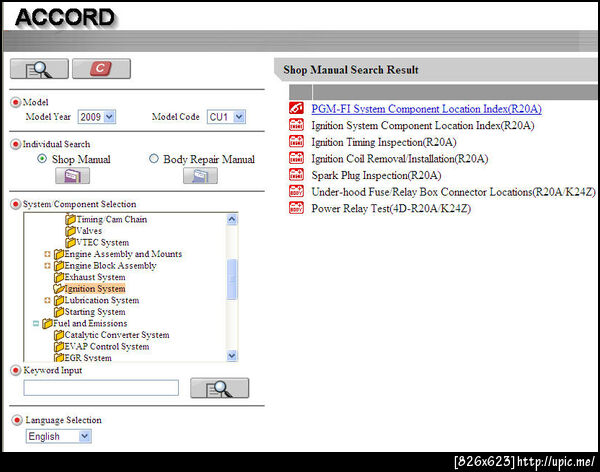This screenshot has width=600, height=472.
Task: Select Fuel and Emissions tree label
Action: coord(90,323)
